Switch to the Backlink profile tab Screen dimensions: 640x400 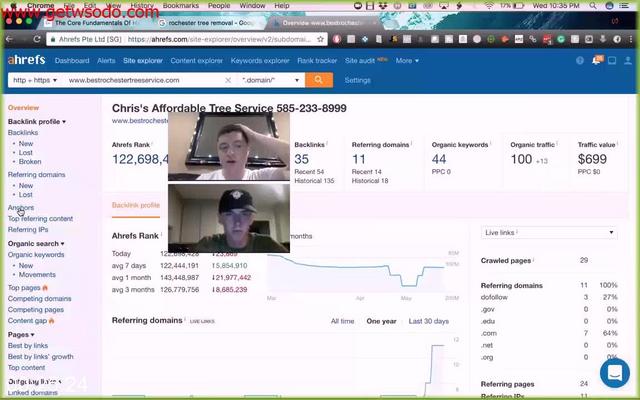click(x=136, y=205)
